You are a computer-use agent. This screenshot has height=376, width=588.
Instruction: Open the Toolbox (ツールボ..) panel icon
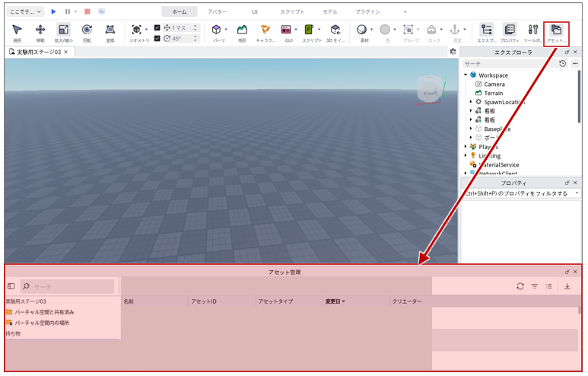pos(533,33)
